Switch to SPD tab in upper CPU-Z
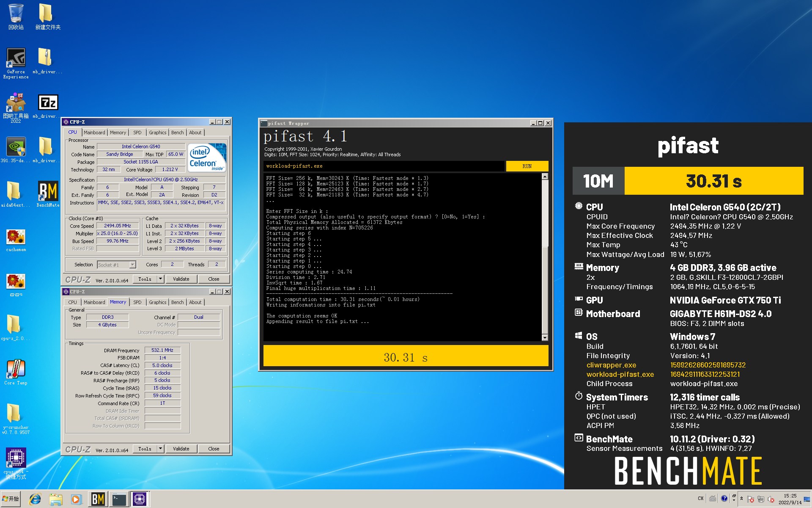Viewport: 812px width, 508px height. 137,133
